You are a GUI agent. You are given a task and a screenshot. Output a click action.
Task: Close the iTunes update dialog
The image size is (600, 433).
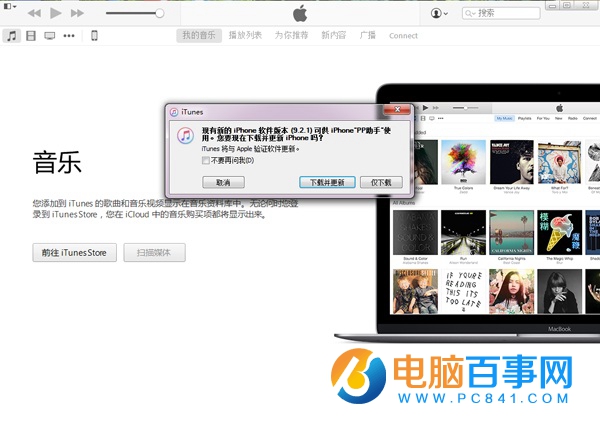coord(397,109)
